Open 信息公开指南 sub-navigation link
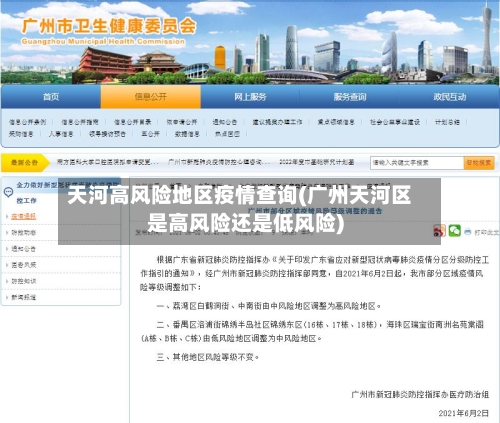 point(80,122)
